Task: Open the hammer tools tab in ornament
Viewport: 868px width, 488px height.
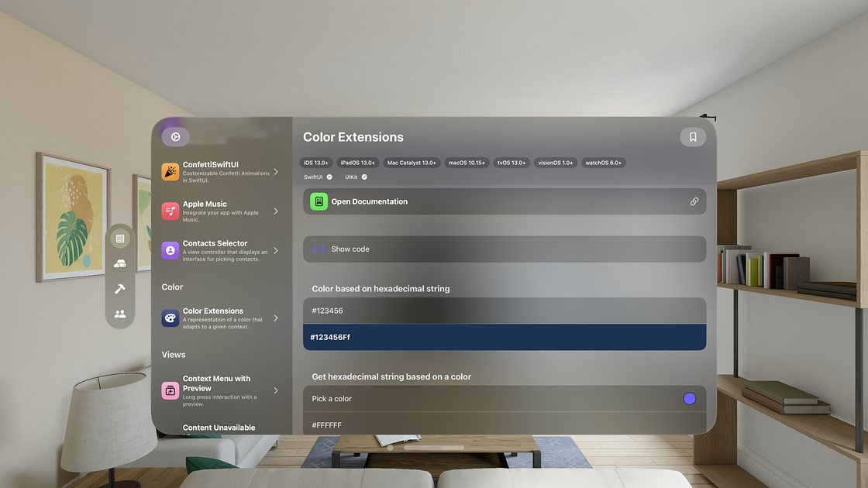Action: (x=120, y=288)
